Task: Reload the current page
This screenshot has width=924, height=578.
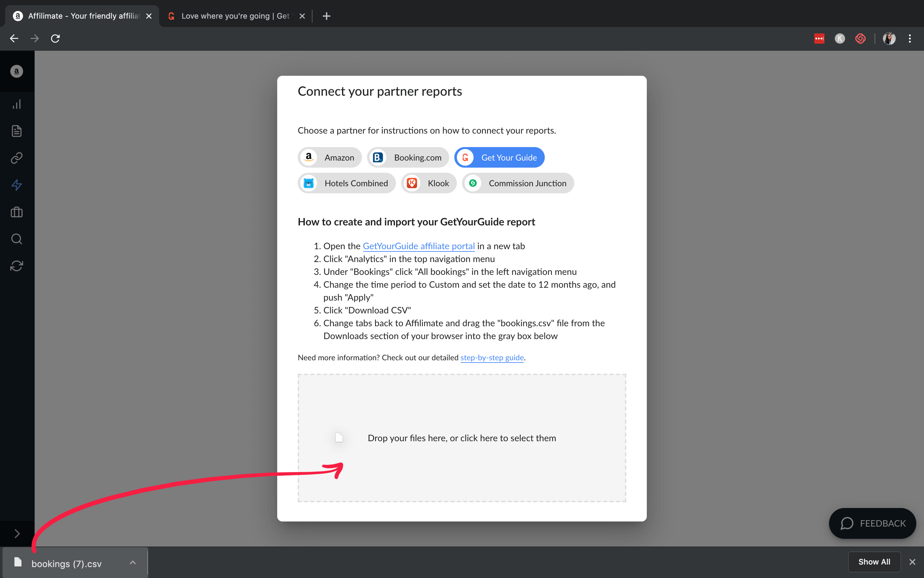Action: coord(56,38)
